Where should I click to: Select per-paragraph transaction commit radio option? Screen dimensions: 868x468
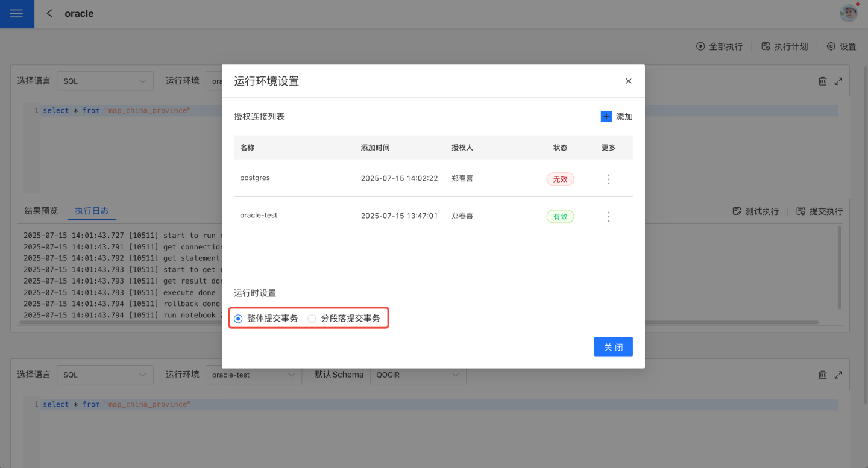pyautogui.click(x=312, y=319)
